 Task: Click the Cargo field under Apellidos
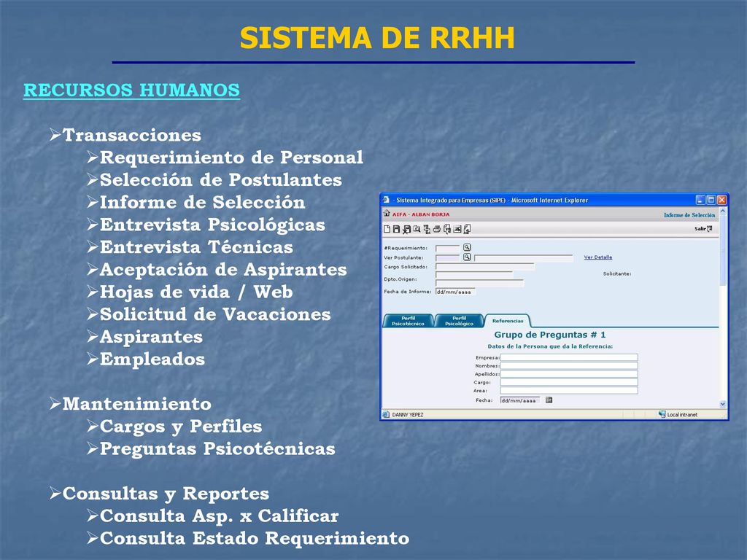(x=569, y=382)
